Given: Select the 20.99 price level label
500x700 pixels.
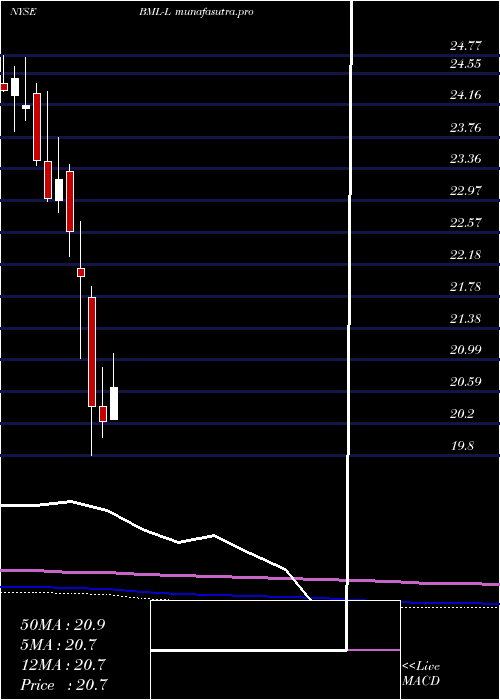Looking at the screenshot, I should point(465,350).
